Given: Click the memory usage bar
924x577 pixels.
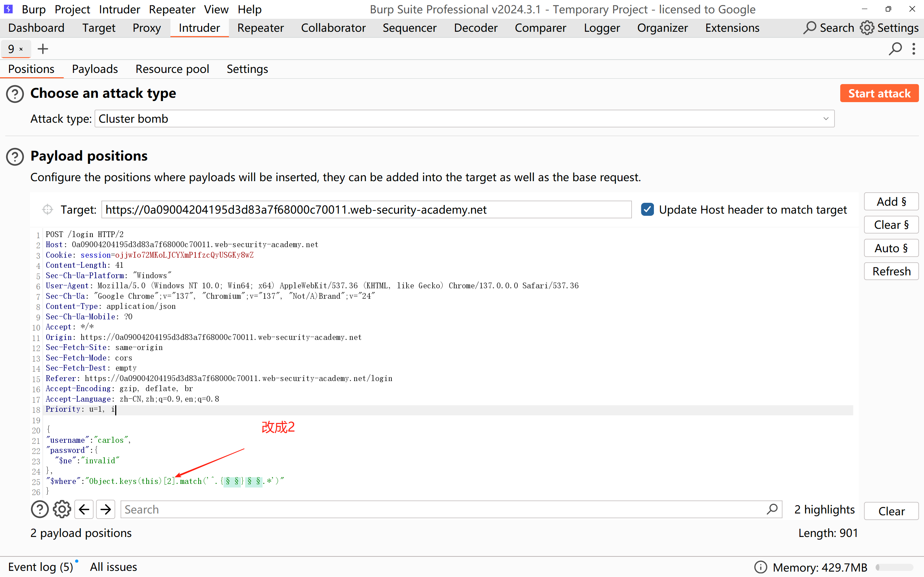Looking at the screenshot, I should (894, 567).
